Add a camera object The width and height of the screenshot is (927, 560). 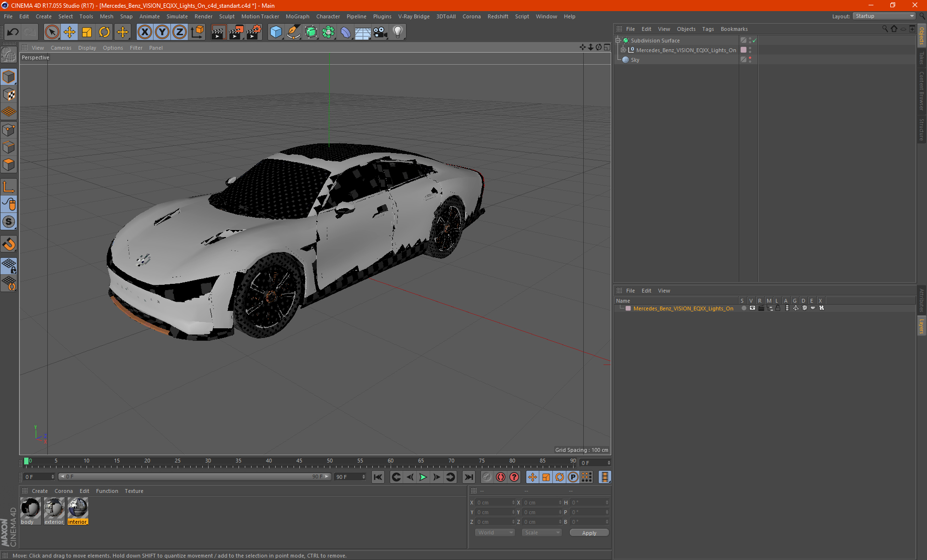380,32
